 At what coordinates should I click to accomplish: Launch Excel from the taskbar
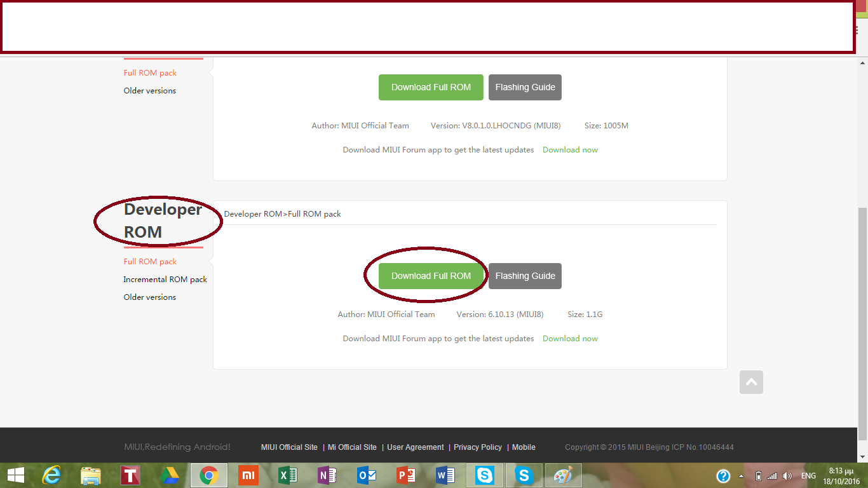click(288, 475)
